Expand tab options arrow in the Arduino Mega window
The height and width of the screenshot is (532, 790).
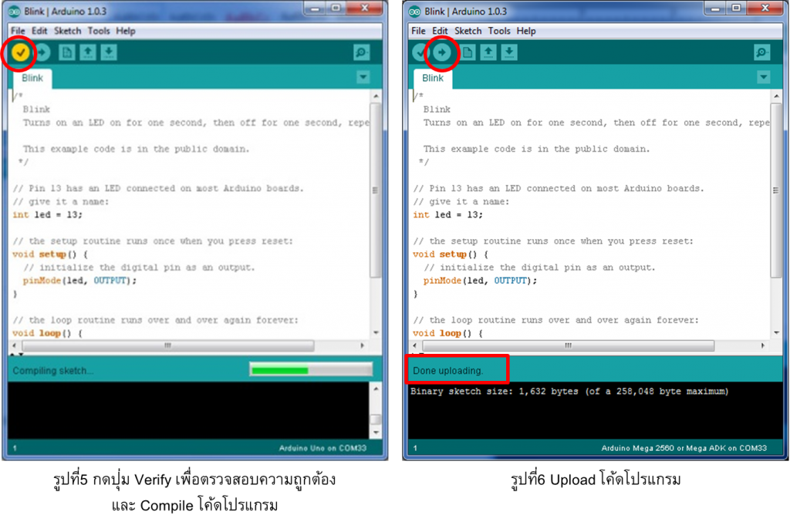[x=764, y=77]
